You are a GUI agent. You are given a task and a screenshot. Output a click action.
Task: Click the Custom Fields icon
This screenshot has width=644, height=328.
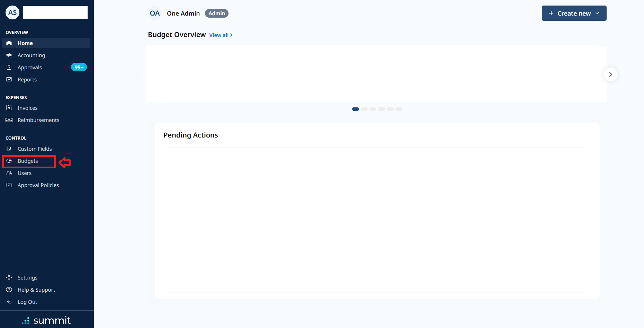tap(9, 149)
